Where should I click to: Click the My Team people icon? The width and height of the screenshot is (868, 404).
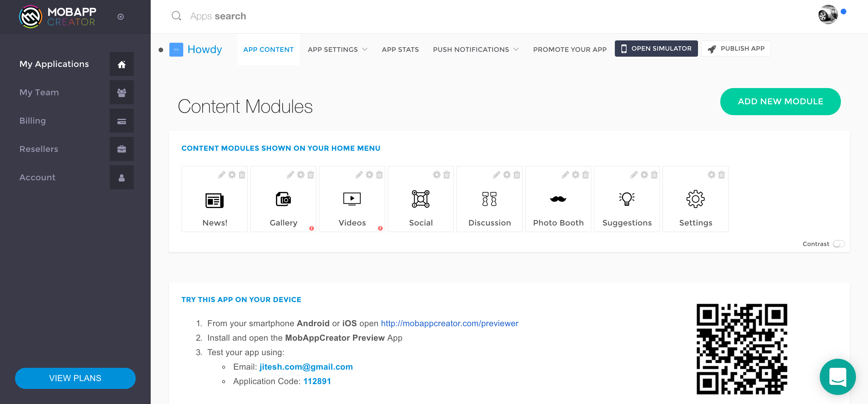(122, 92)
